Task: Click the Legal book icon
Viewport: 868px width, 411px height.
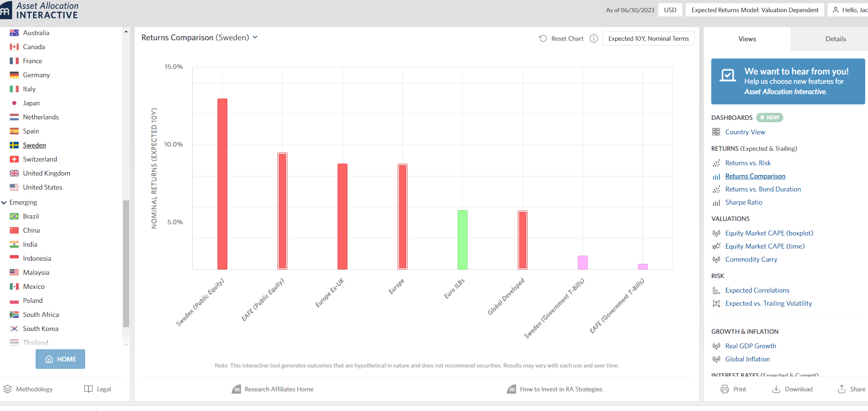Action: pos(88,389)
